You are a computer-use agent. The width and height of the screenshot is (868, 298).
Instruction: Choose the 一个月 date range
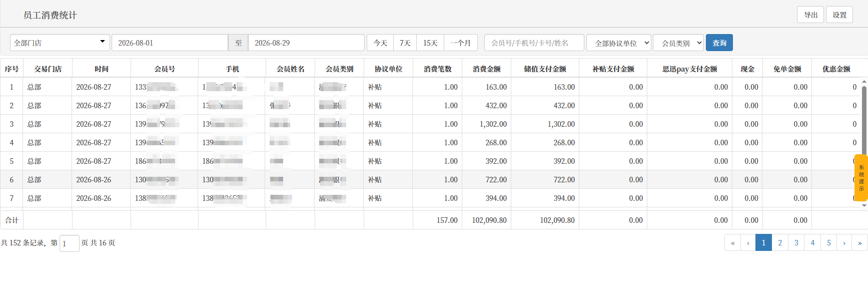point(460,43)
